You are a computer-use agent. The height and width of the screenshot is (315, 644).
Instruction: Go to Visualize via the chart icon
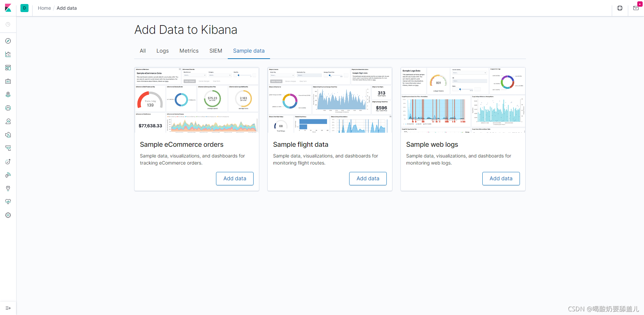8,54
